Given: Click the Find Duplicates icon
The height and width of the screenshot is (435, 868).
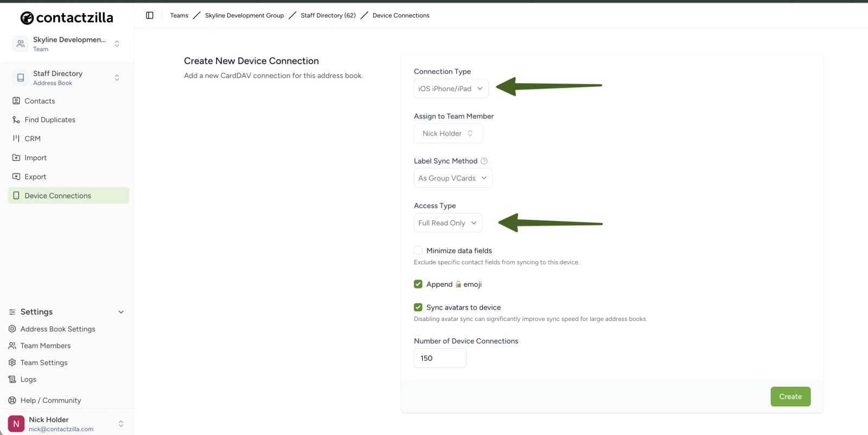Looking at the screenshot, I should pyautogui.click(x=16, y=120).
